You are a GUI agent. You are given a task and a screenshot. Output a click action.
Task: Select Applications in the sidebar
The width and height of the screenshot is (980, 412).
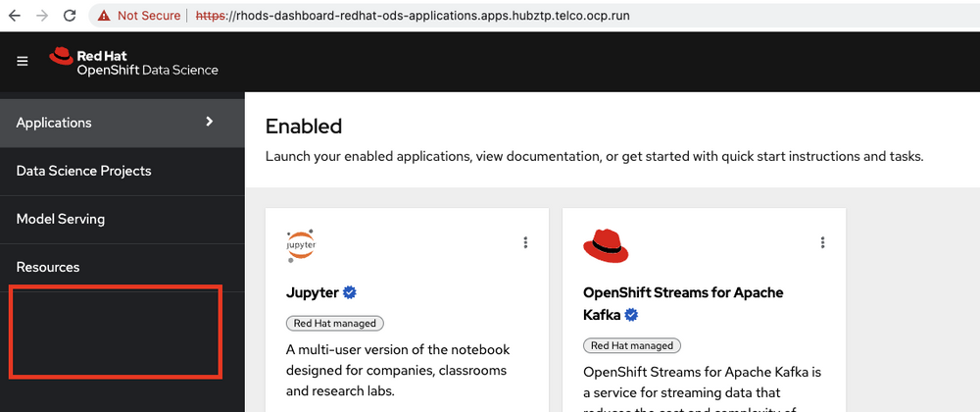click(x=54, y=123)
